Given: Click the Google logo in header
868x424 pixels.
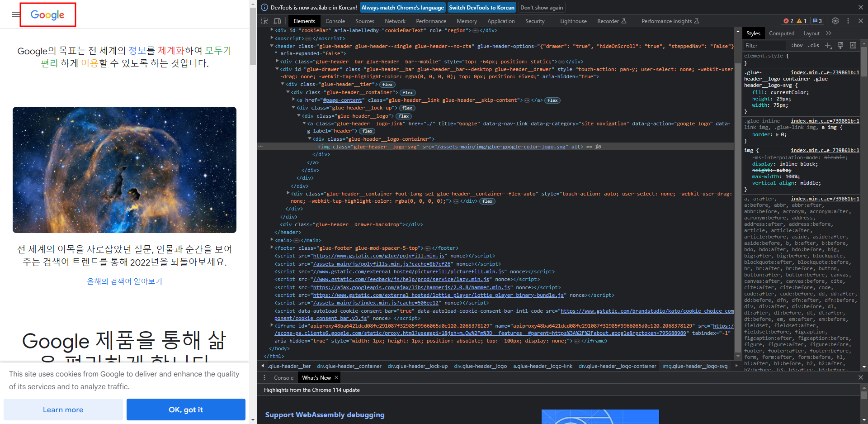Looking at the screenshot, I should (47, 14).
